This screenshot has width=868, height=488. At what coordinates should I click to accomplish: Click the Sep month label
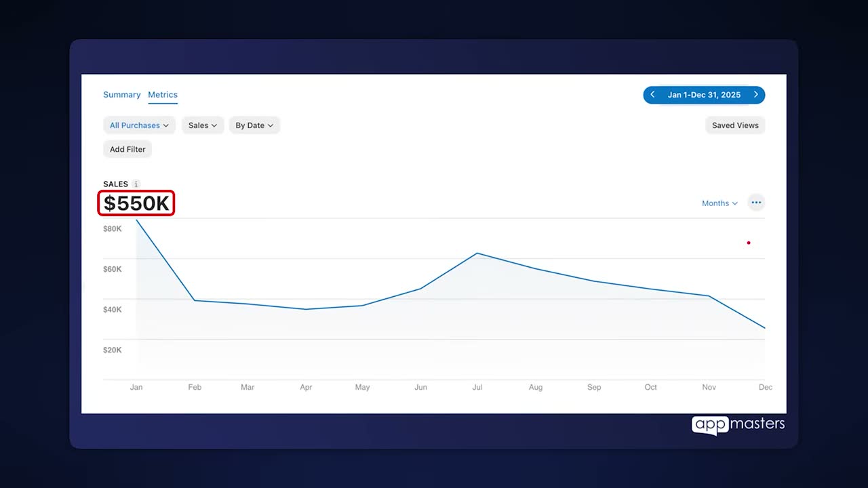coord(594,388)
